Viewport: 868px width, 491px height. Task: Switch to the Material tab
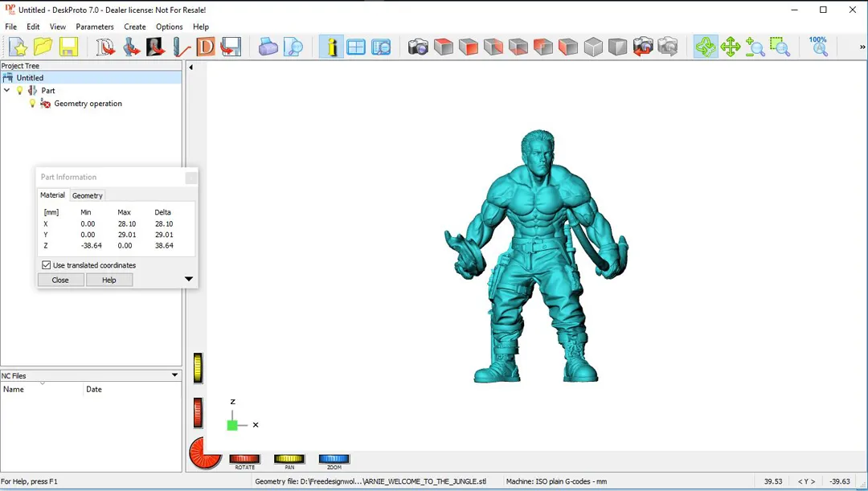click(x=52, y=194)
